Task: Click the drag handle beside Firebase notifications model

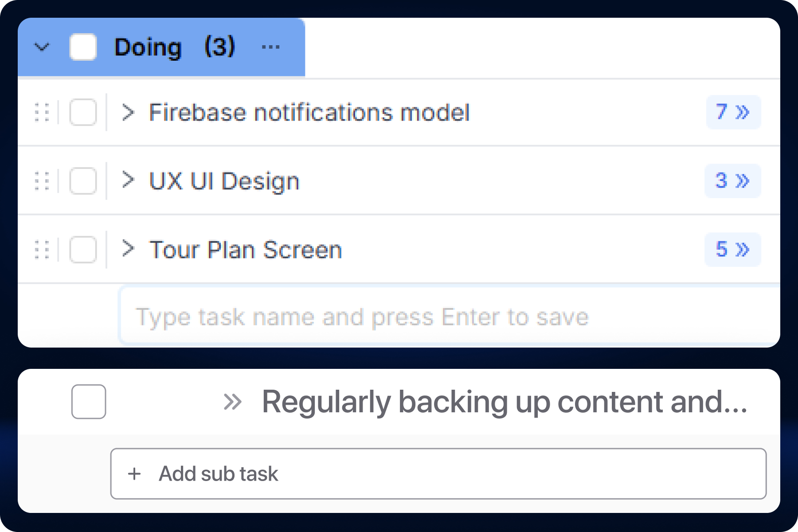Action: click(41, 112)
